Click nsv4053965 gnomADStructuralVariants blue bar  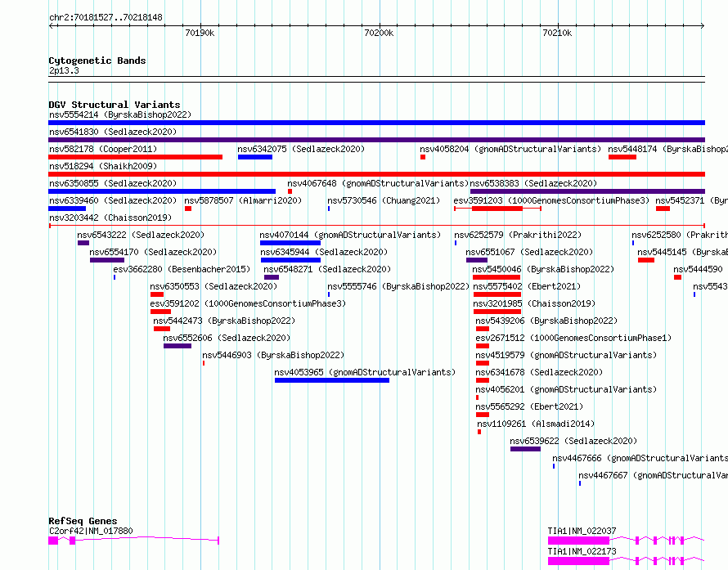(332, 380)
